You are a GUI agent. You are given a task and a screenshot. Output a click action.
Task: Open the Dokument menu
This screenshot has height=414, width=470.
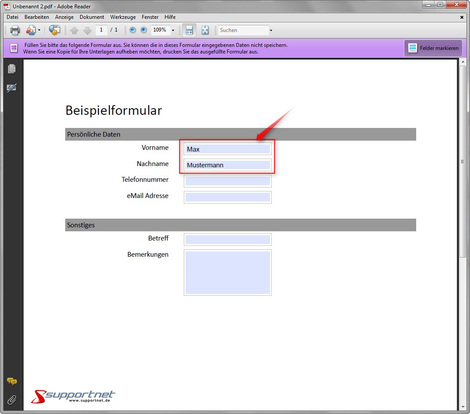(x=92, y=17)
